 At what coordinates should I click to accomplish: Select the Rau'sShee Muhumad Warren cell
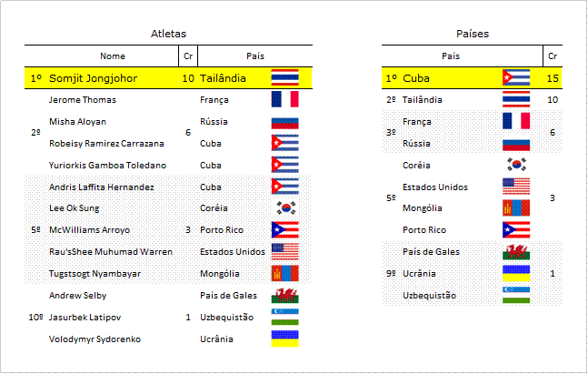point(111,251)
